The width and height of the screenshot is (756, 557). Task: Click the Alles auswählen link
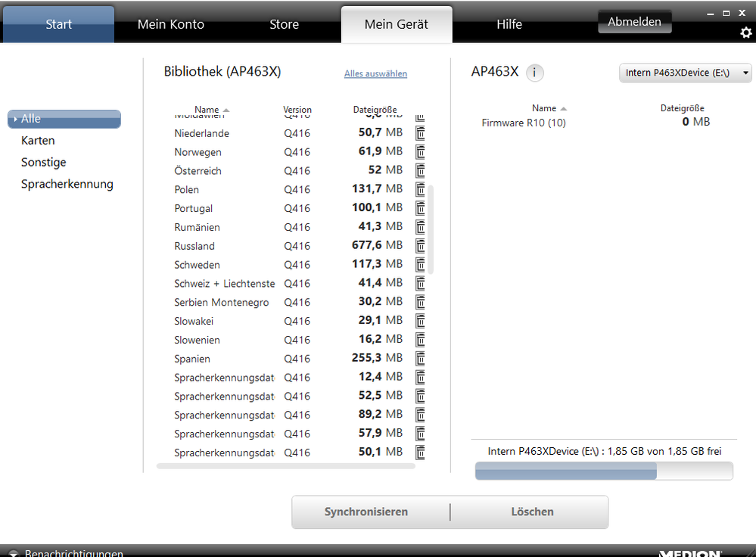pyautogui.click(x=375, y=73)
